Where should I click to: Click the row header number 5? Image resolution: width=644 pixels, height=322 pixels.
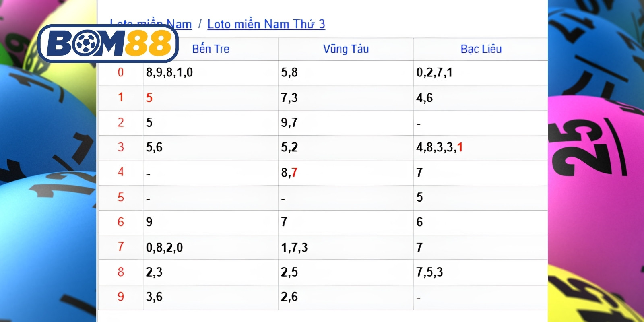coord(120,197)
